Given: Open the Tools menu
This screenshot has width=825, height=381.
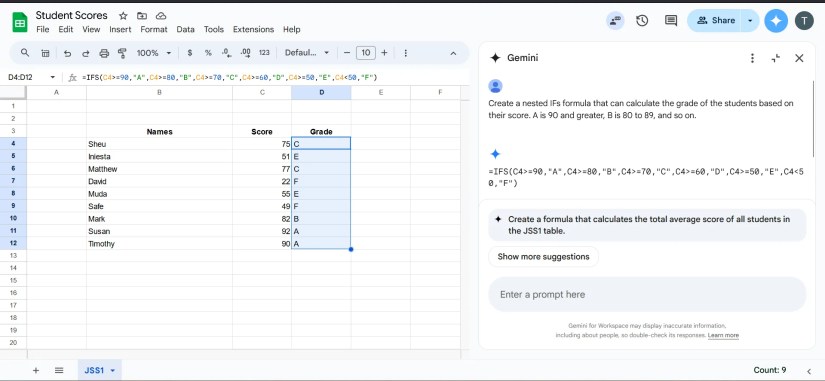Looking at the screenshot, I should [214, 29].
